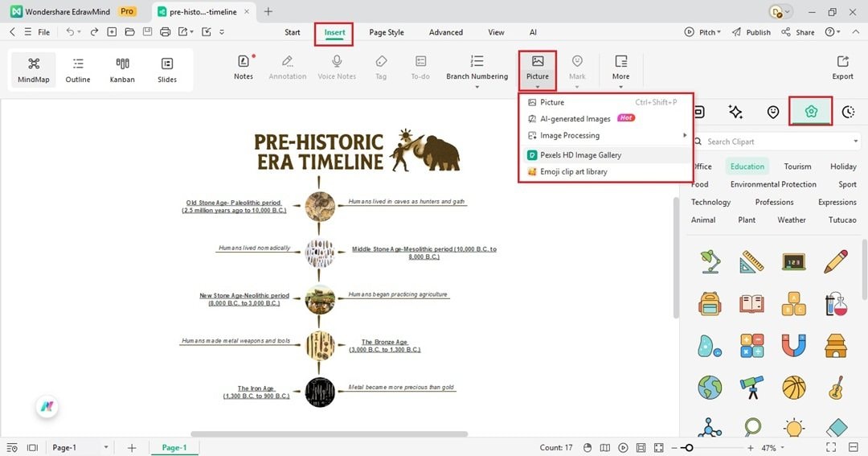Image resolution: width=868 pixels, height=456 pixels.
Task: Insert the backpack clipart
Action: coord(710,304)
